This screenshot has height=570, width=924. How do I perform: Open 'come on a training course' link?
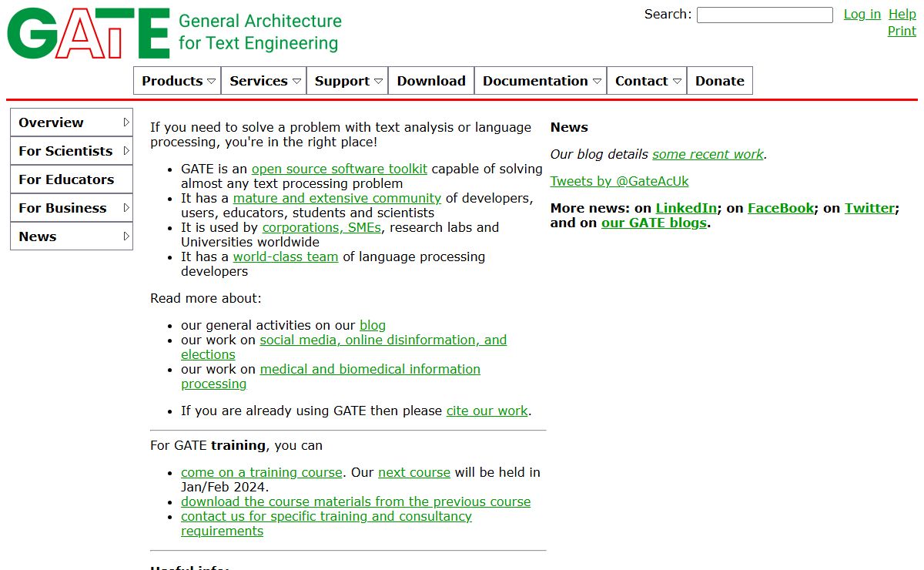point(262,472)
